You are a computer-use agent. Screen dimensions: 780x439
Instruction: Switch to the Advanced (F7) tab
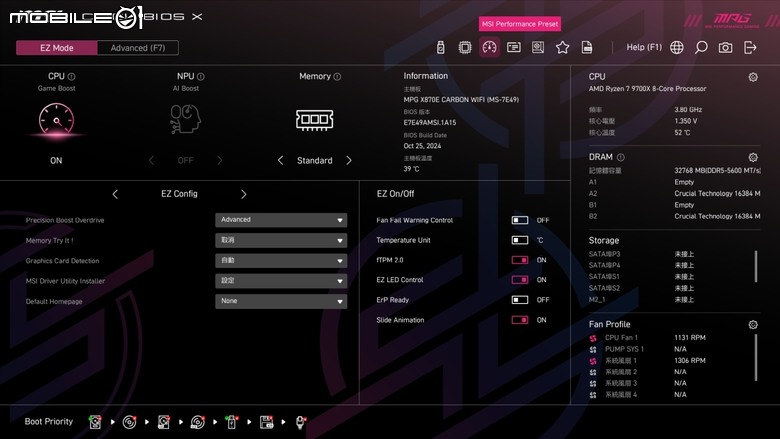138,48
